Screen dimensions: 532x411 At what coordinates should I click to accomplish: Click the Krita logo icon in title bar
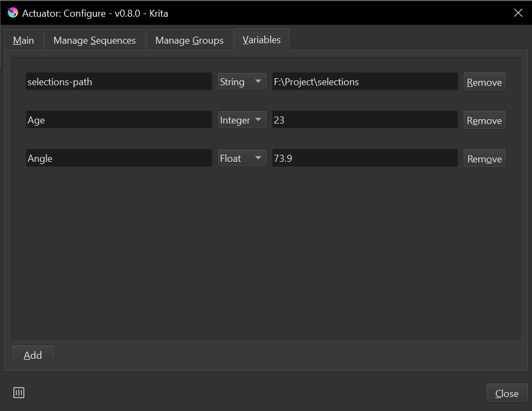pyautogui.click(x=13, y=13)
